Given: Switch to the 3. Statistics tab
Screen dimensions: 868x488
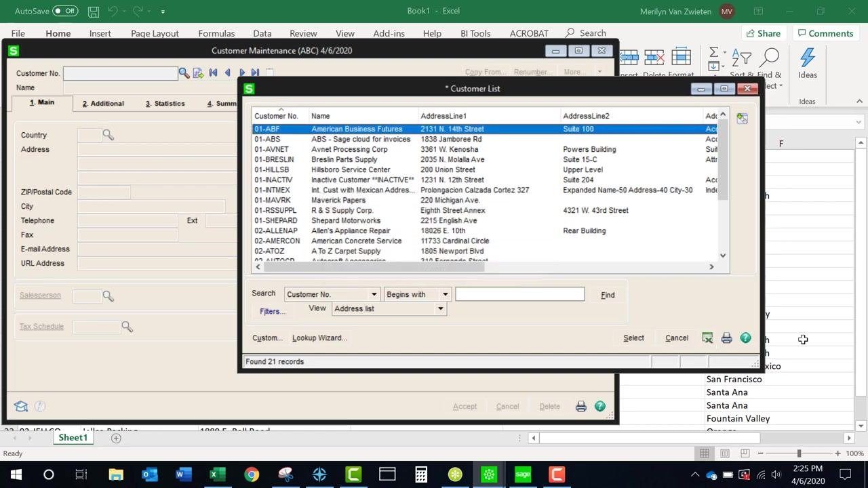Looking at the screenshot, I should 165,103.
